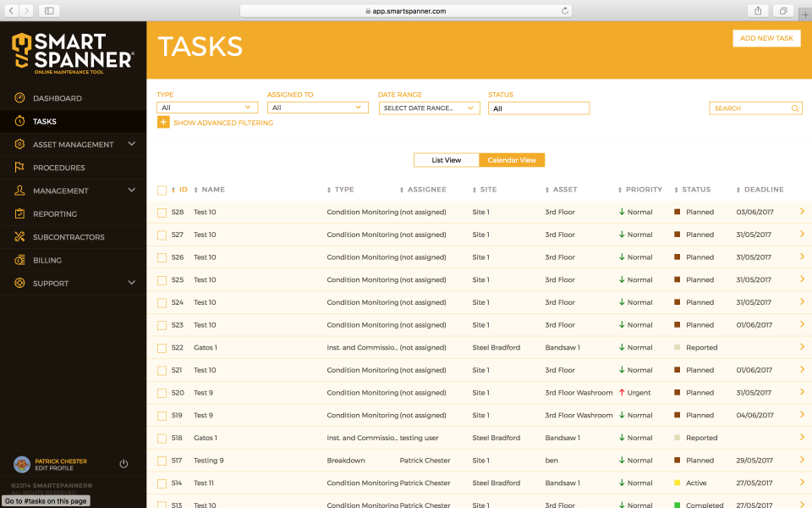
Task: Check the row checkbox for task 517
Action: click(162, 460)
